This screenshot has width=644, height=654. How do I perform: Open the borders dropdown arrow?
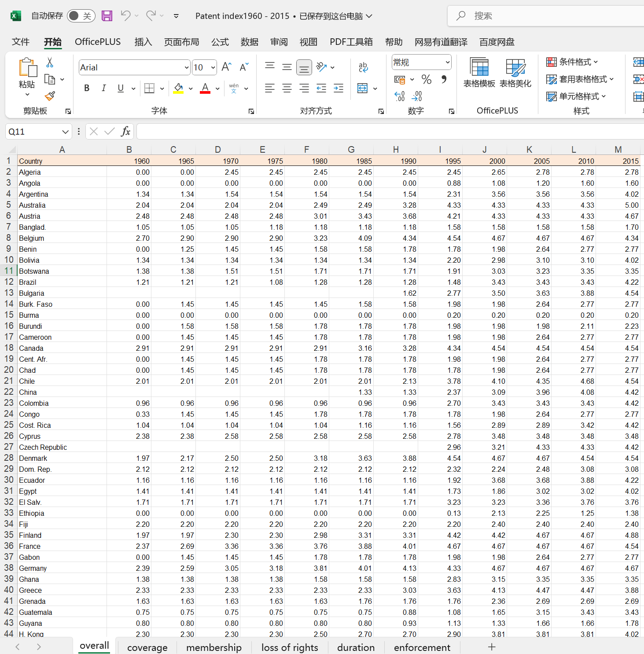coord(162,88)
